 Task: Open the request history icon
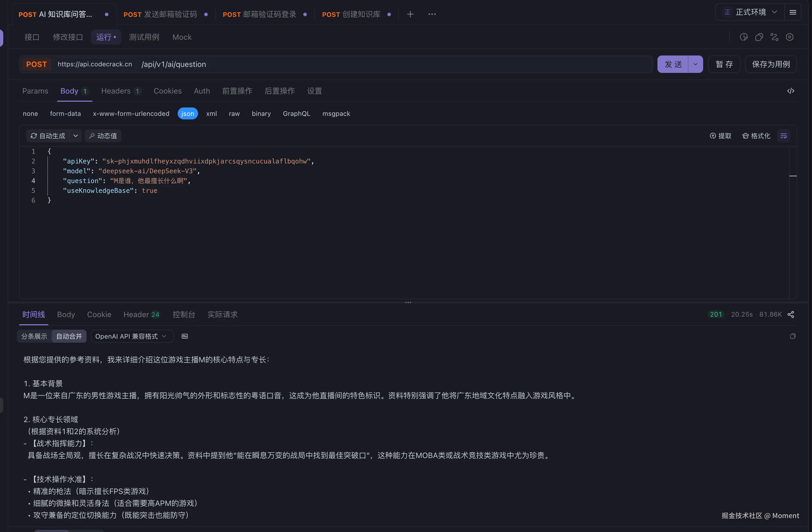click(744, 37)
